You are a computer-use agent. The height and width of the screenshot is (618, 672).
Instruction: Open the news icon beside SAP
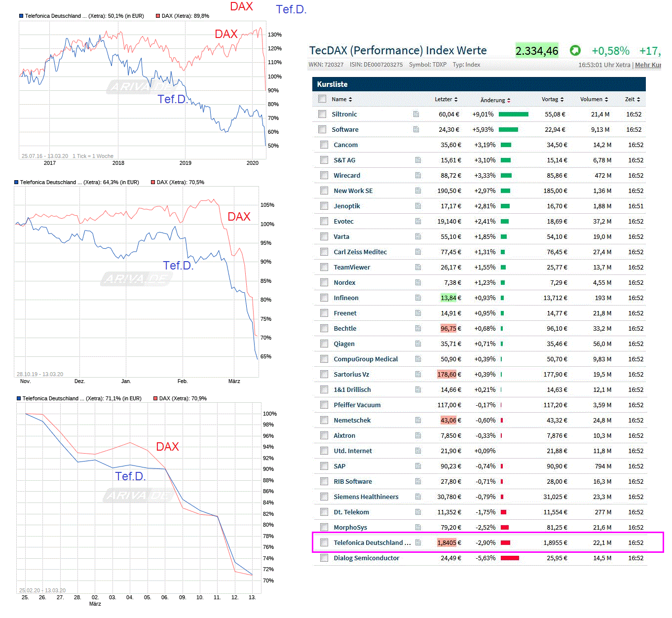point(418,466)
